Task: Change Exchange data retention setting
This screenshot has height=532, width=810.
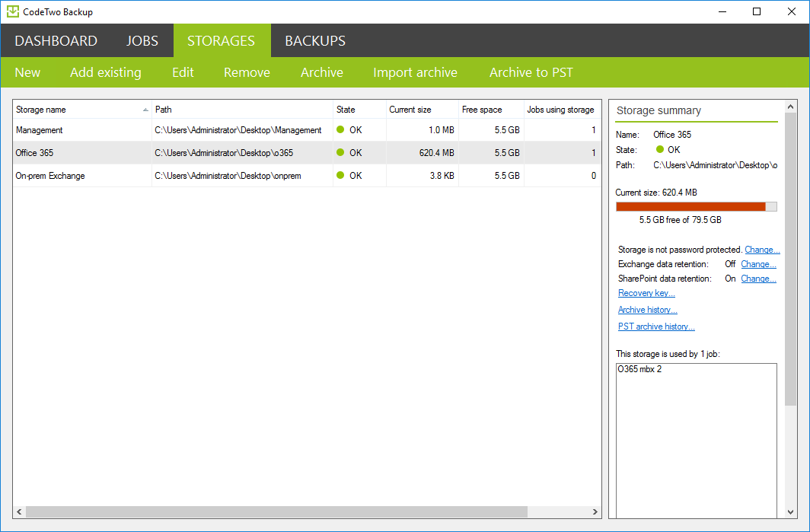Action: click(x=758, y=264)
